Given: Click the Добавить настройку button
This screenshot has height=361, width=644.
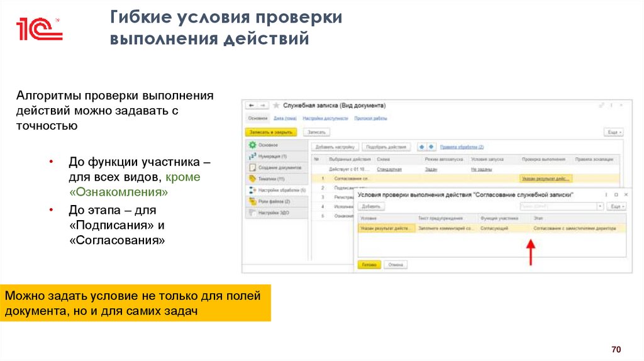Looking at the screenshot, I should tap(335, 147).
